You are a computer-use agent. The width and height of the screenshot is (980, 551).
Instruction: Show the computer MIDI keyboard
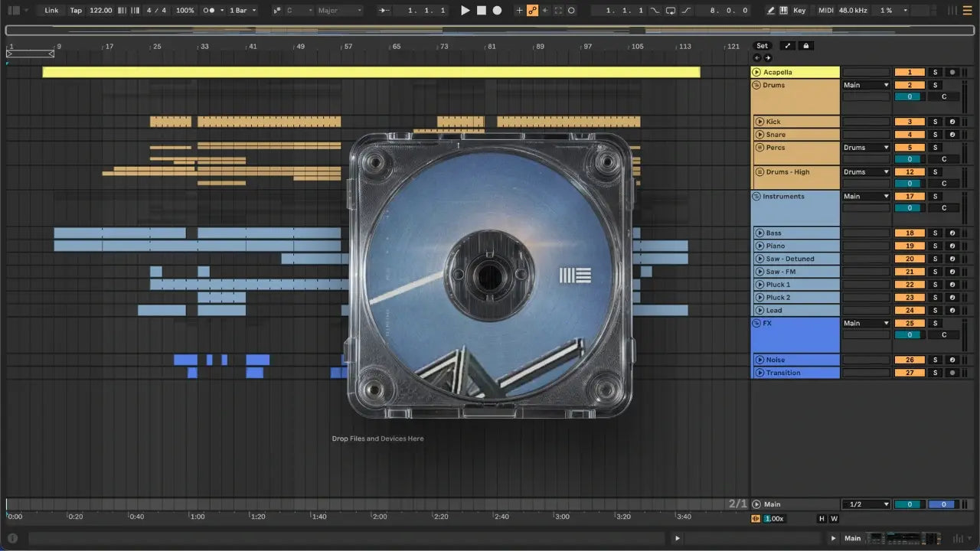click(783, 11)
